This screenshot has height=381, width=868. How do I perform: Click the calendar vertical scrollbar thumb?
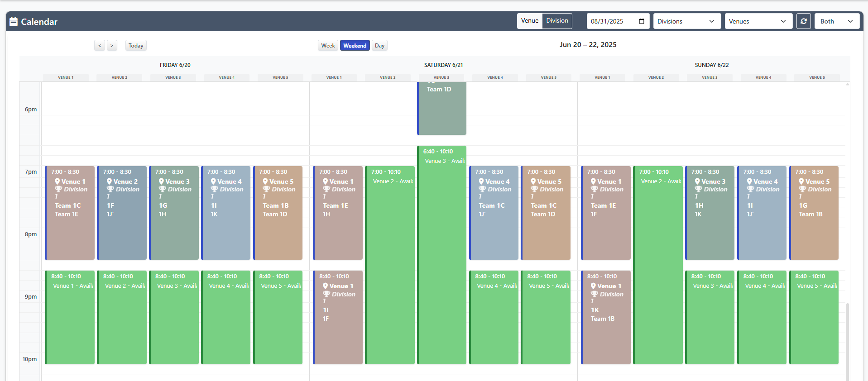[x=847, y=339]
